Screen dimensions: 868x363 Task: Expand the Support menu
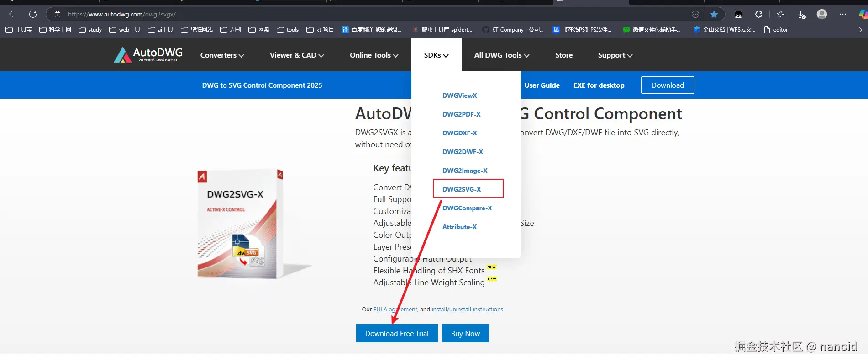(x=615, y=55)
